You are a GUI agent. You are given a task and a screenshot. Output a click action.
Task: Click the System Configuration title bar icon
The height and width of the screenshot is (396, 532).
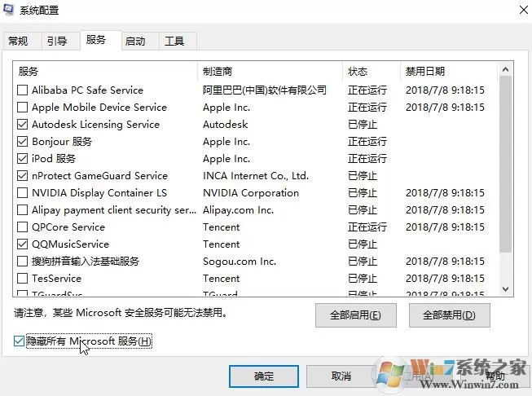point(8,10)
